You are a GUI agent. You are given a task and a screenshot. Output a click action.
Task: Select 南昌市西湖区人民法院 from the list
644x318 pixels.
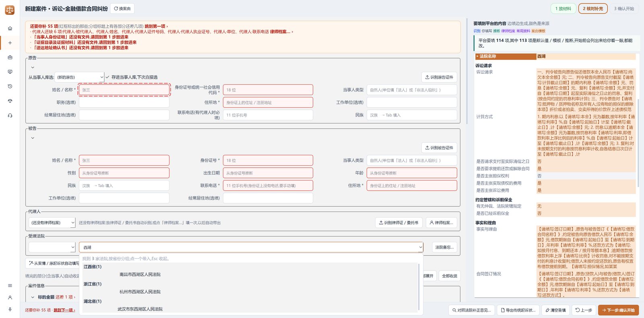140,274
